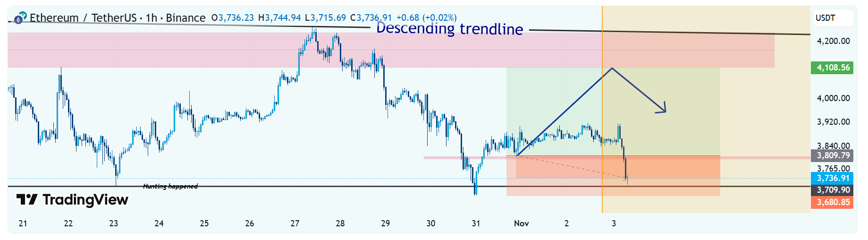
Task: Select the "Hunting happened" text note
Action: click(x=170, y=186)
